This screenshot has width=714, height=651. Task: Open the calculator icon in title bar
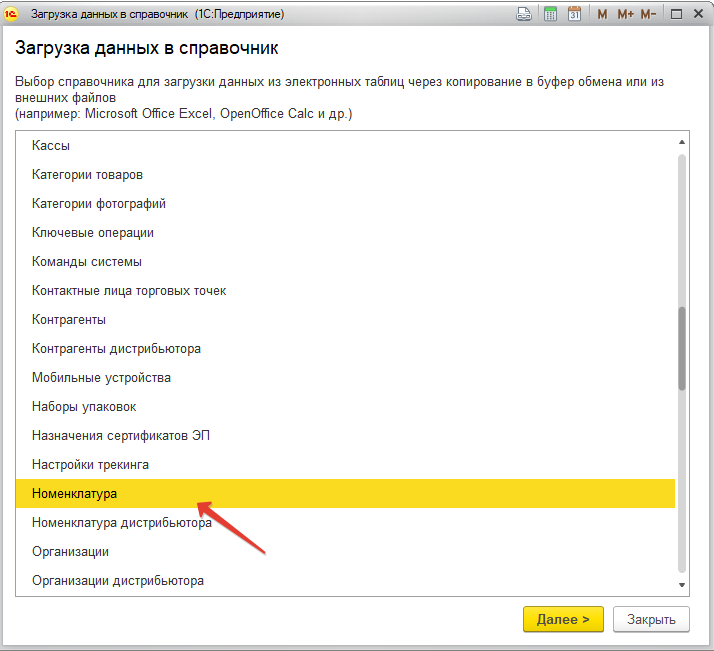(x=551, y=14)
